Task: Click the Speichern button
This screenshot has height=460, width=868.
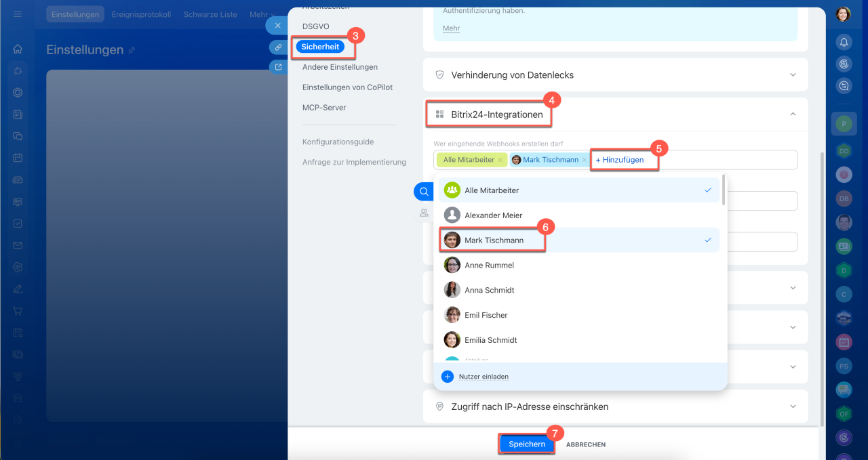Action: (527, 444)
